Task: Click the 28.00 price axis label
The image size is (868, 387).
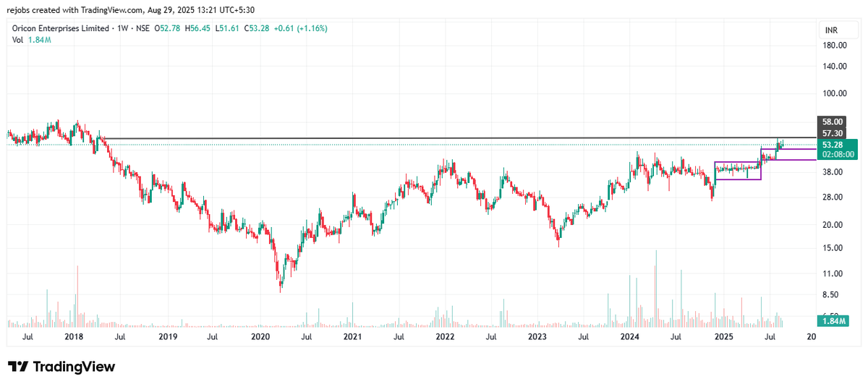Action: click(x=833, y=197)
